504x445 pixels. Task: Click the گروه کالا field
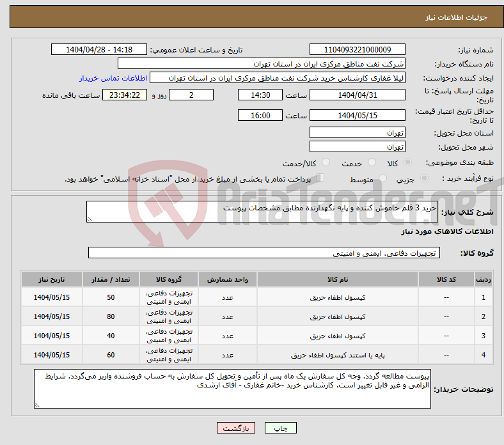click(264, 253)
